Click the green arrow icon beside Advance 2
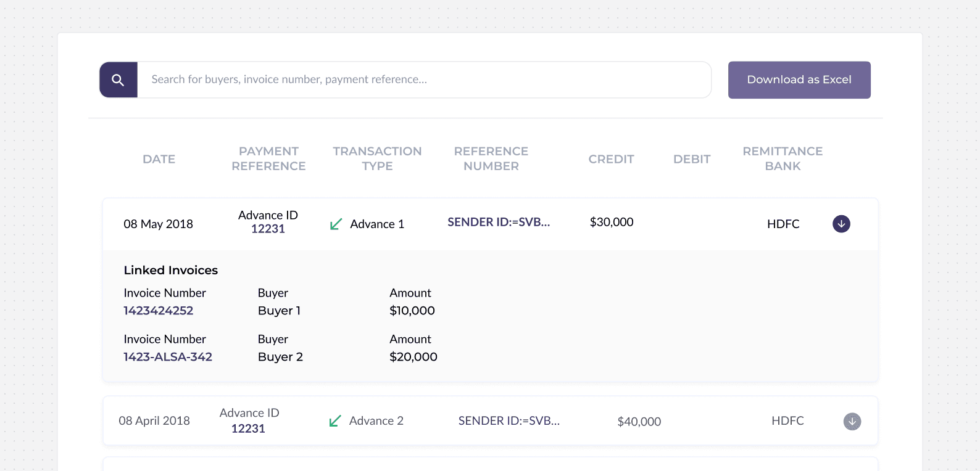 click(x=335, y=421)
